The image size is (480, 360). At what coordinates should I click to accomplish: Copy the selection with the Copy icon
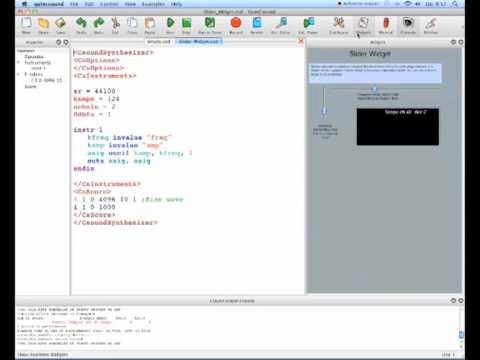[132, 26]
